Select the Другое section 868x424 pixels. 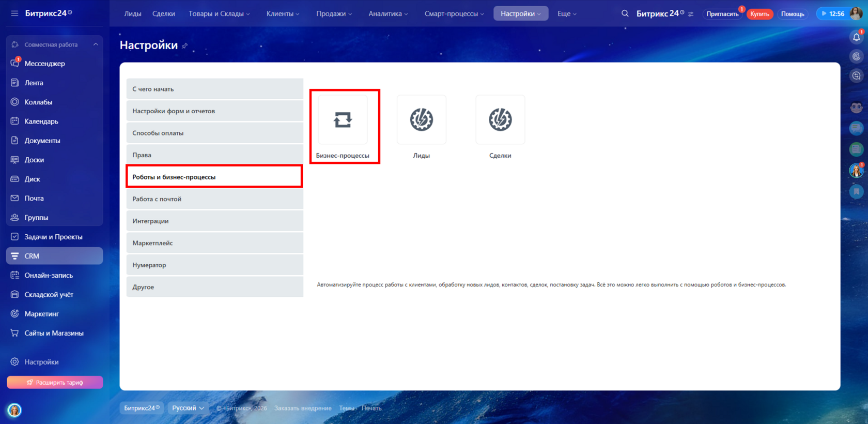[x=215, y=287]
